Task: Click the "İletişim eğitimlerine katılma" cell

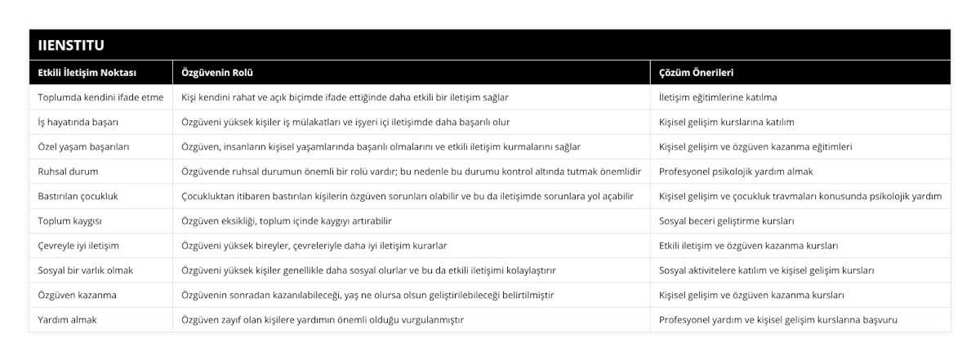Action: pos(718,97)
